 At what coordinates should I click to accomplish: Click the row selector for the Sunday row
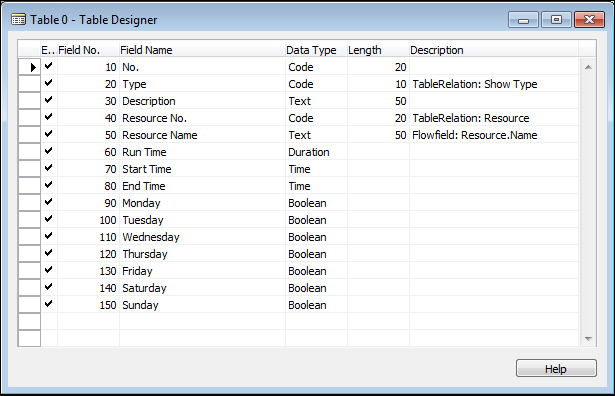(x=29, y=304)
